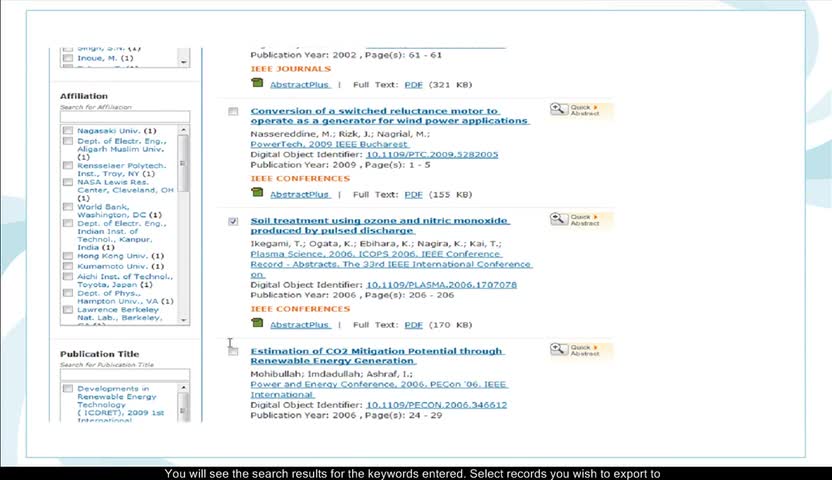Screen dimensions: 832x480
Task: Open DOI 10.1109/PTC.2009.5282005 link
Action: (432, 154)
